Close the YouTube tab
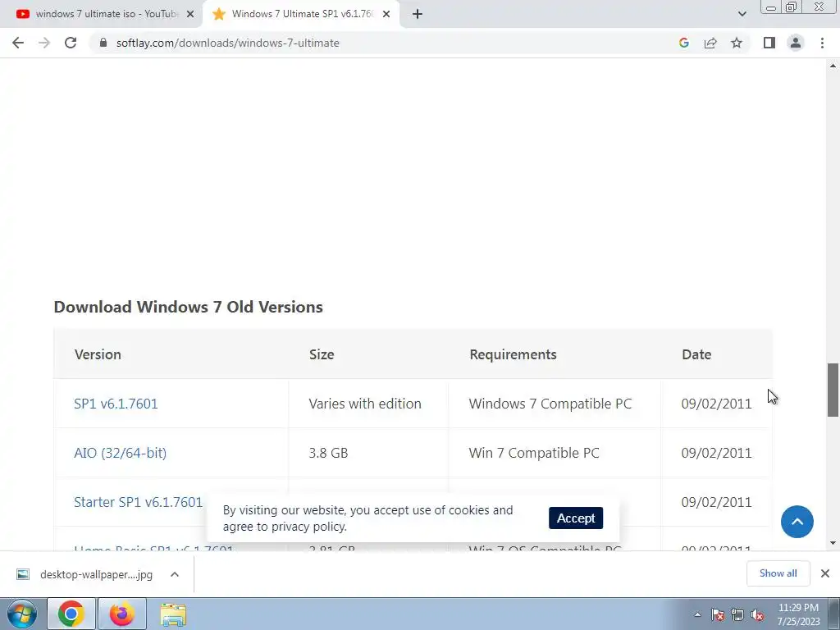This screenshot has width=840, height=630. click(x=190, y=14)
